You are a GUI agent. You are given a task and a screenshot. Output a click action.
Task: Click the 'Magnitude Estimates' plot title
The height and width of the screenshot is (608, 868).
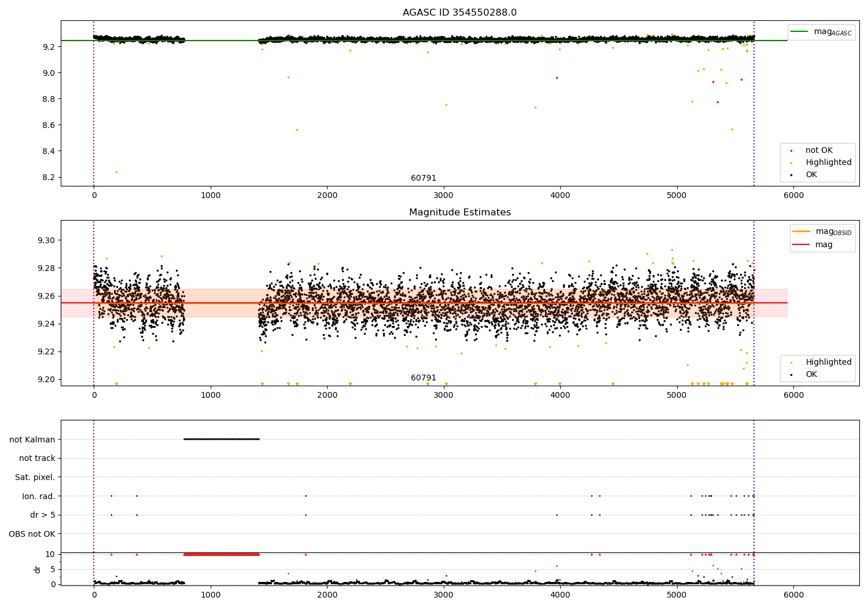click(459, 213)
